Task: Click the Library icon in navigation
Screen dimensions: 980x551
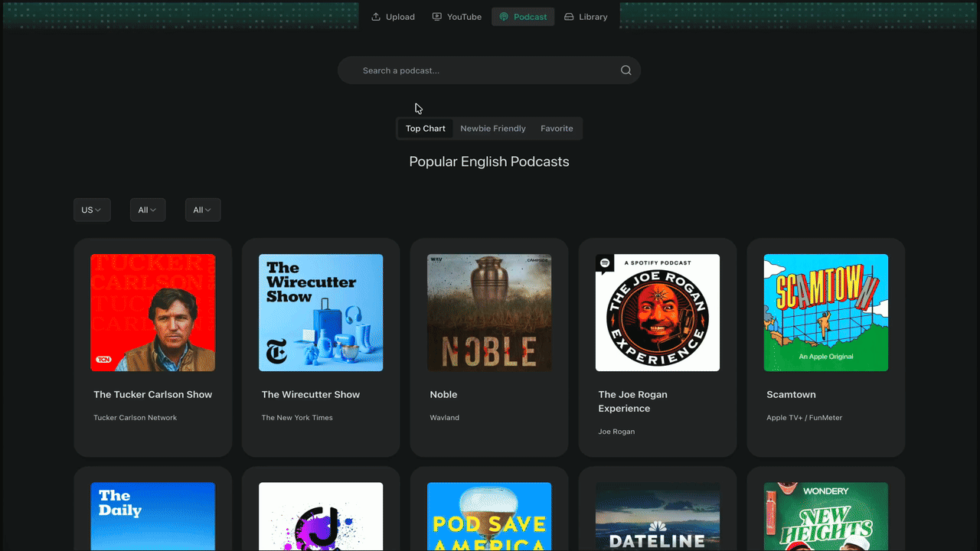Action: tap(569, 17)
